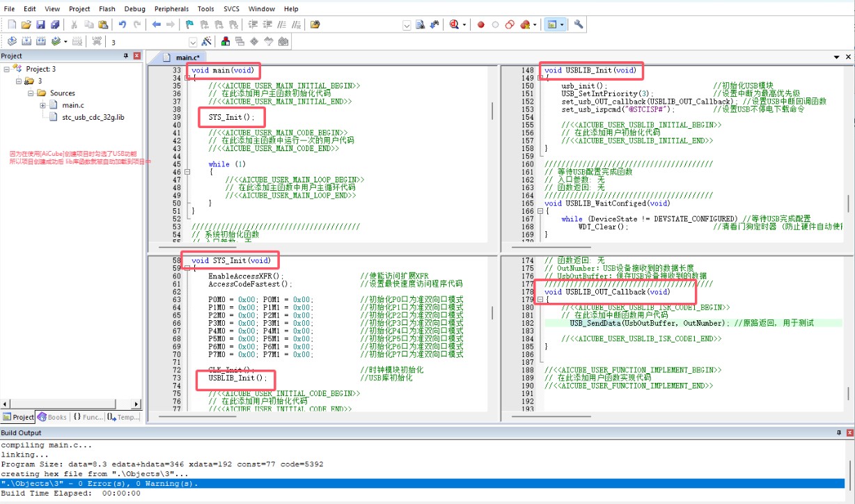855x504 pixels.
Task: Open the Configuration wrench icon
Action: pyautogui.click(x=578, y=24)
